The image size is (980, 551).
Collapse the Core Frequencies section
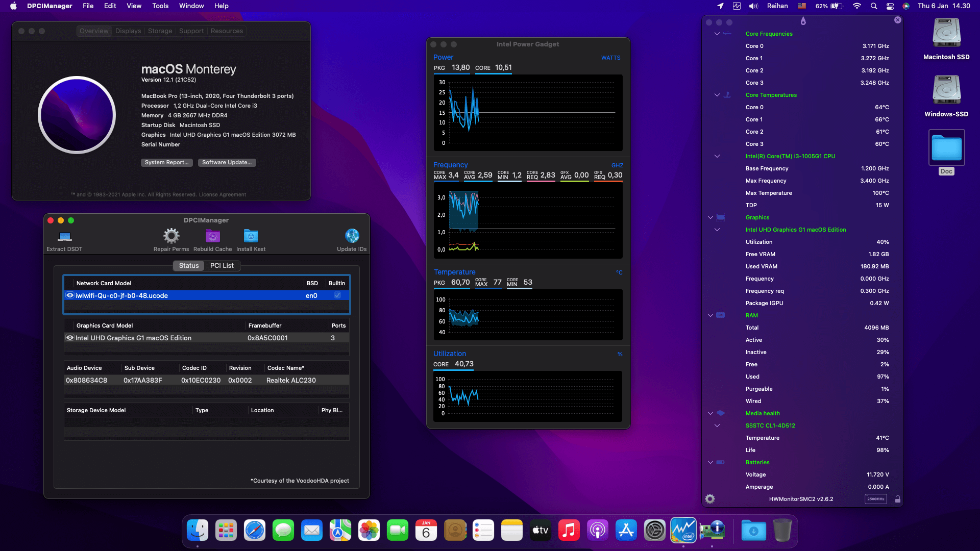tap(717, 34)
